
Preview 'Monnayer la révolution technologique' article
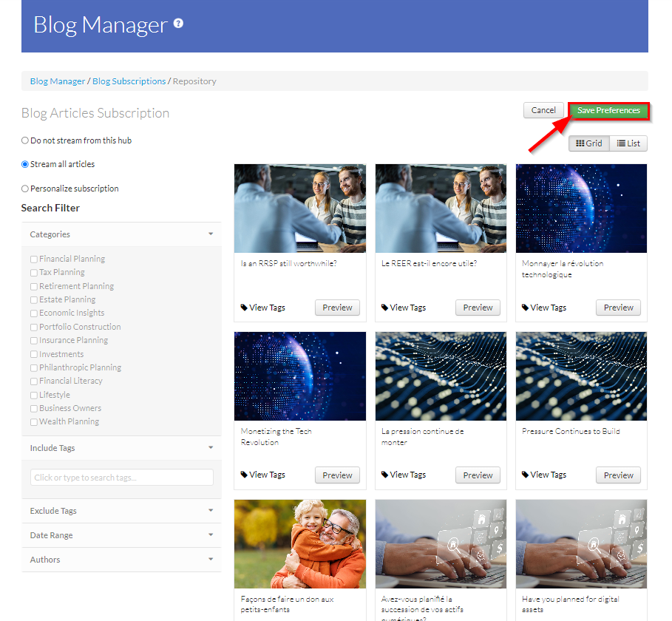[x=619, y=308]
